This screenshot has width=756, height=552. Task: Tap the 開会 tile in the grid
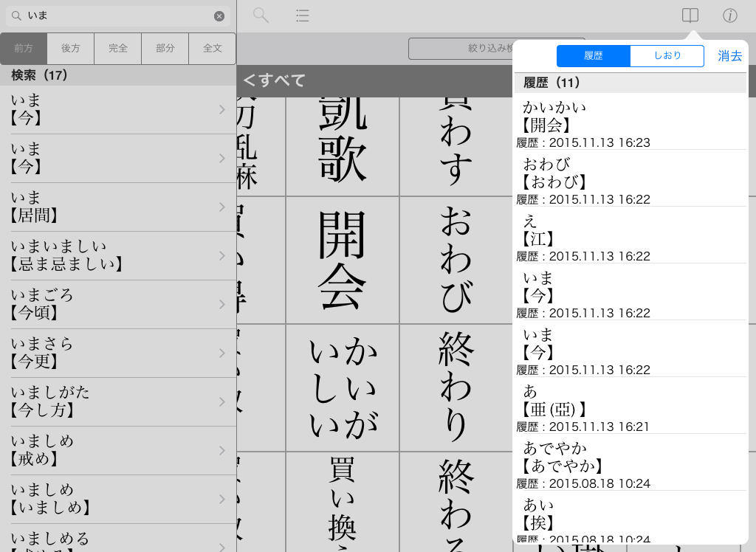(x=343, y=260)
